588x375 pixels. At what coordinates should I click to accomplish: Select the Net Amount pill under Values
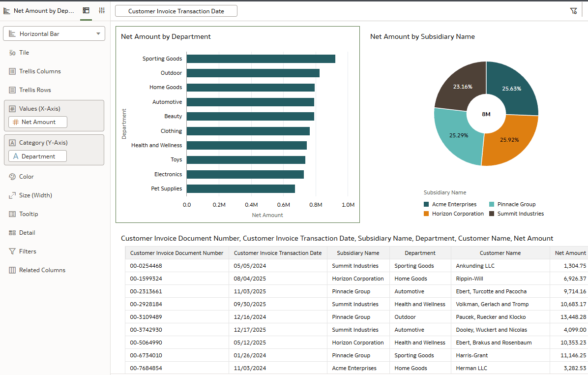click(37, 122)
